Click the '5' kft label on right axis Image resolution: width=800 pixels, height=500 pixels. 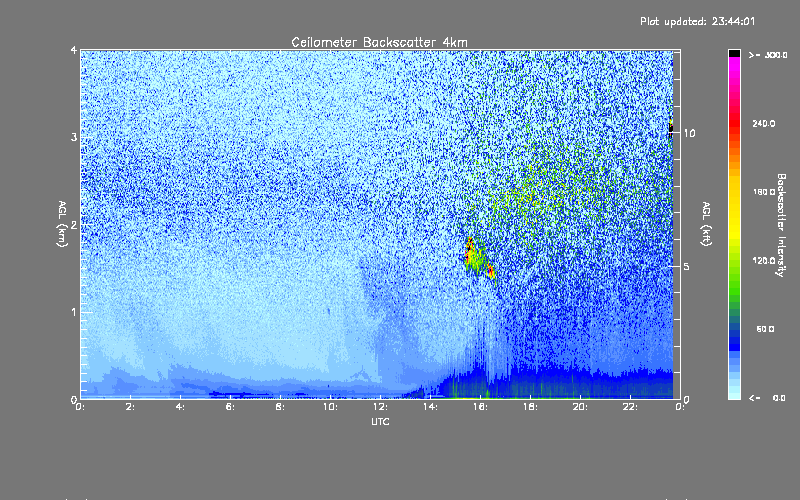tap(687, 266)
